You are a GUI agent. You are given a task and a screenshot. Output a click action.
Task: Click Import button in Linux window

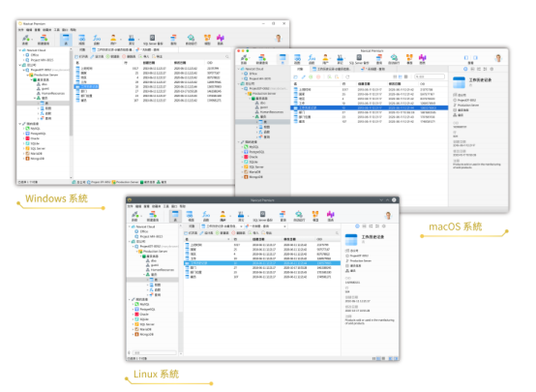click(253, 233)
